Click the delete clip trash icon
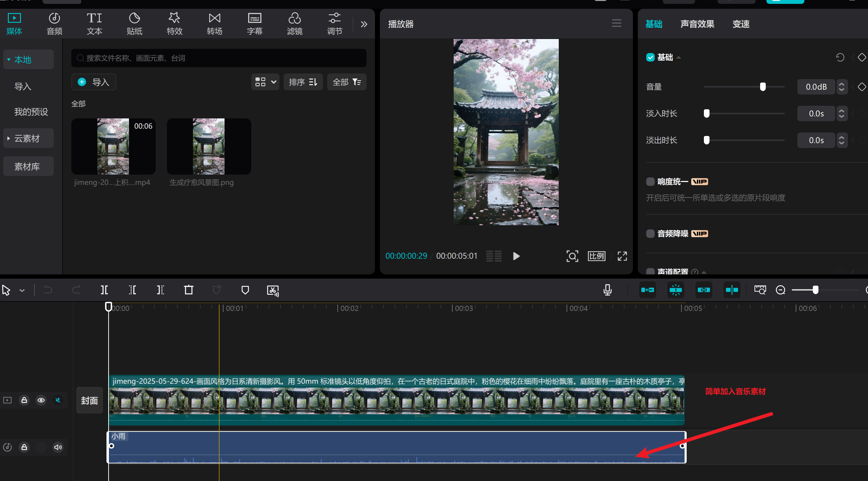This screenshot has width=868, height=481. click(x=189, y=290)
